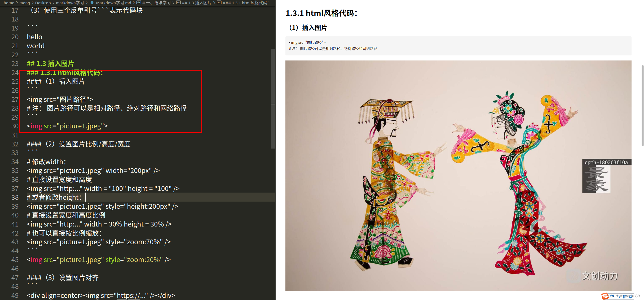Click "# 也可以直接按比例缩放：" line

[64, 233]
